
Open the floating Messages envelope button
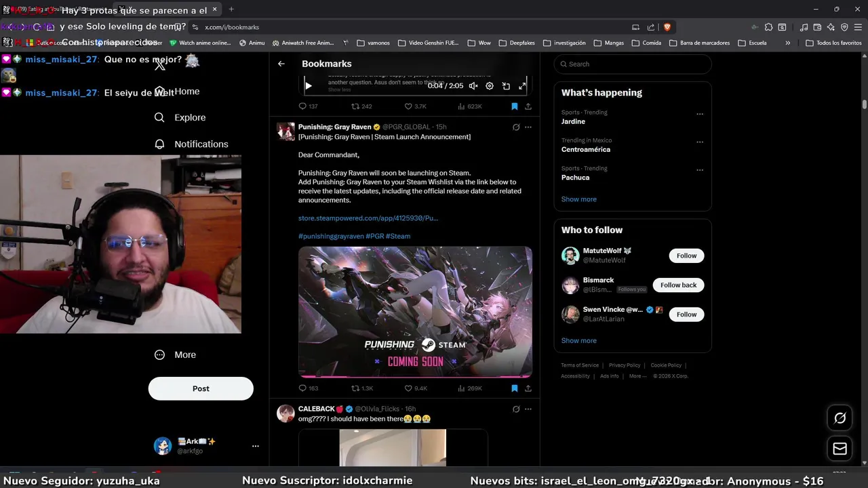840,449
